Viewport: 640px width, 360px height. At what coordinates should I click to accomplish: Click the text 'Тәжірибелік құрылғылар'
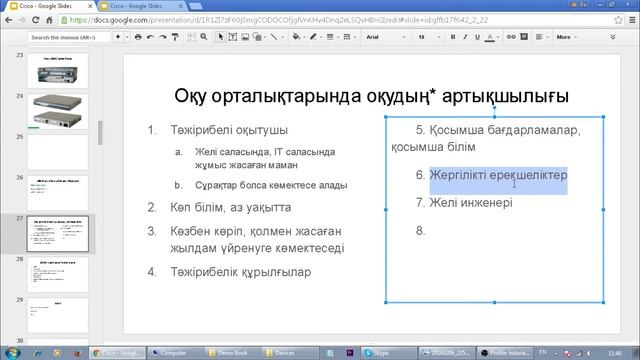pyautogui.click(x=241, y=272)
